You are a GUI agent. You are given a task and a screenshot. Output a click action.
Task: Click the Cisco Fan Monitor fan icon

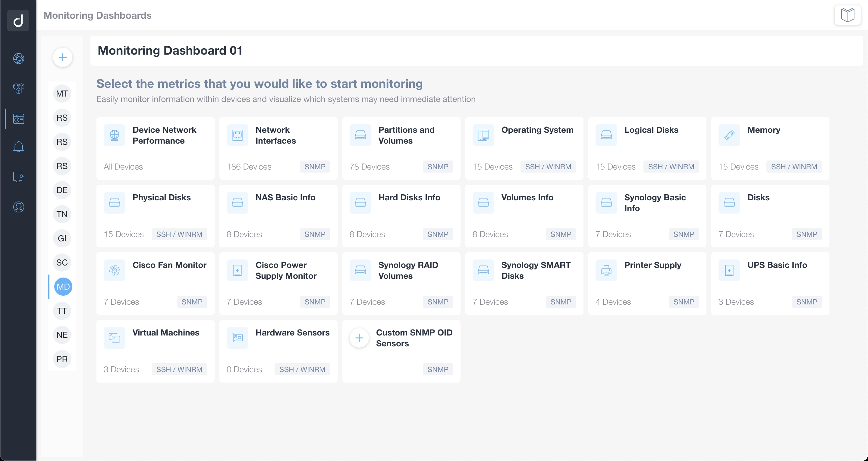(115, 270)
